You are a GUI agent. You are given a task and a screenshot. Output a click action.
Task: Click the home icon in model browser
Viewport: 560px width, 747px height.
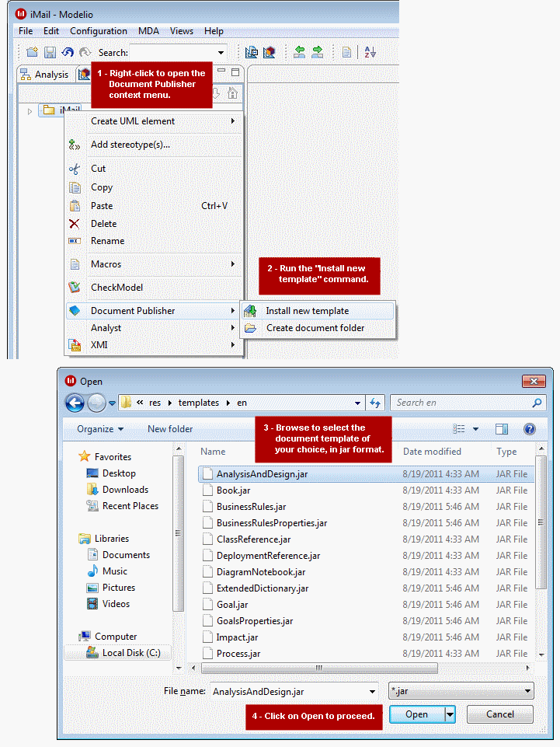tap(232, 93)
